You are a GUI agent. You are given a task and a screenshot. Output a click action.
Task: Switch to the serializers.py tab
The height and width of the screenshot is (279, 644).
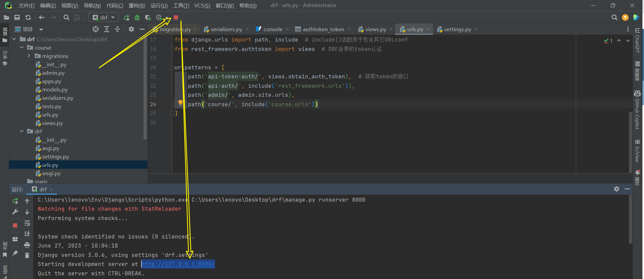[226, 29]
